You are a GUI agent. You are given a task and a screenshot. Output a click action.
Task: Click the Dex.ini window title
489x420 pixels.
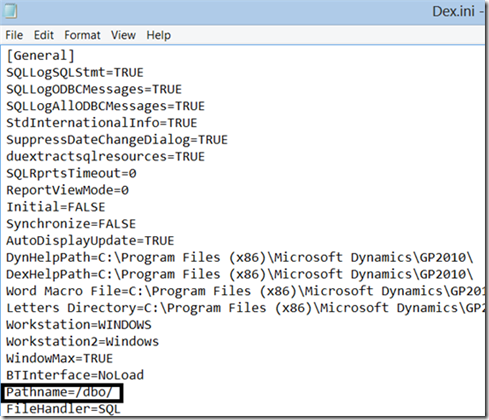(x=453, y=11)
